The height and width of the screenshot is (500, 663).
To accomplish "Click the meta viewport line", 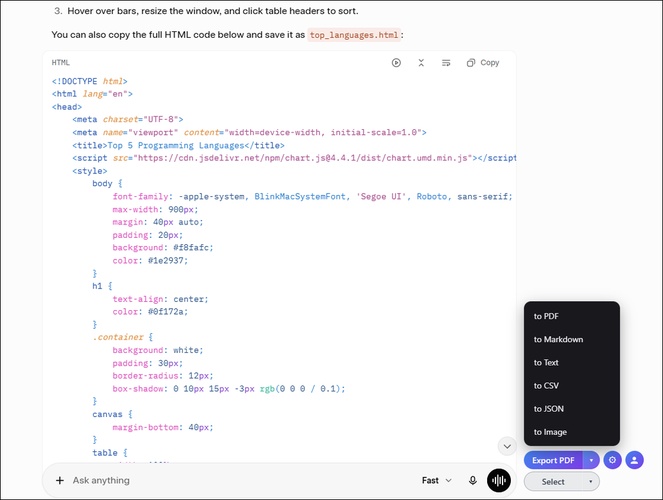I will coord(249,132).
